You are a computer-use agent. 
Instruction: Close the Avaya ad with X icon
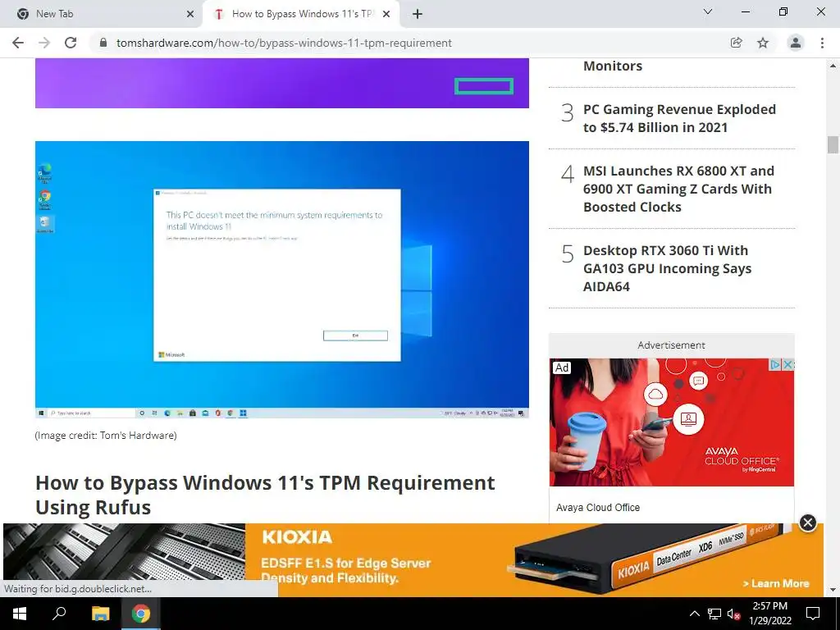787,365
